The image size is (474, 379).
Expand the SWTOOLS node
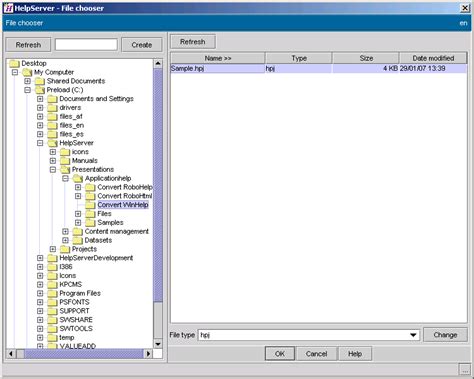(x=40, y=329)
